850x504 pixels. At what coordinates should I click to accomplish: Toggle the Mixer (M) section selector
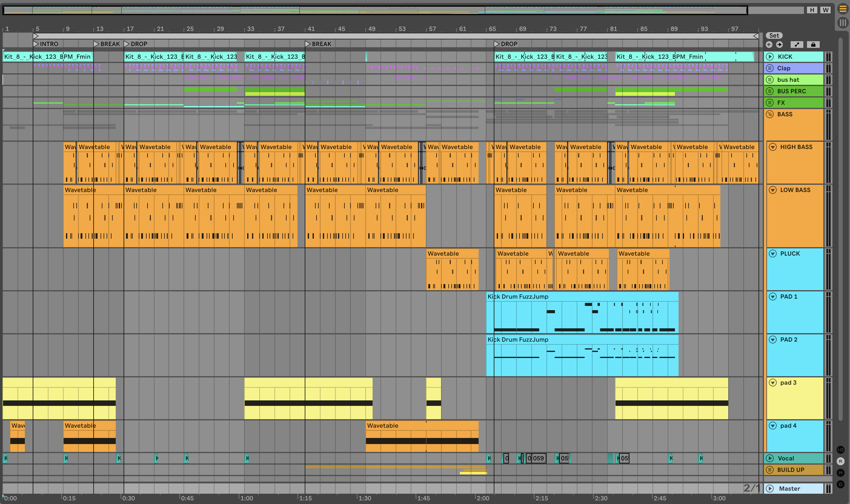tap(841, 473)
